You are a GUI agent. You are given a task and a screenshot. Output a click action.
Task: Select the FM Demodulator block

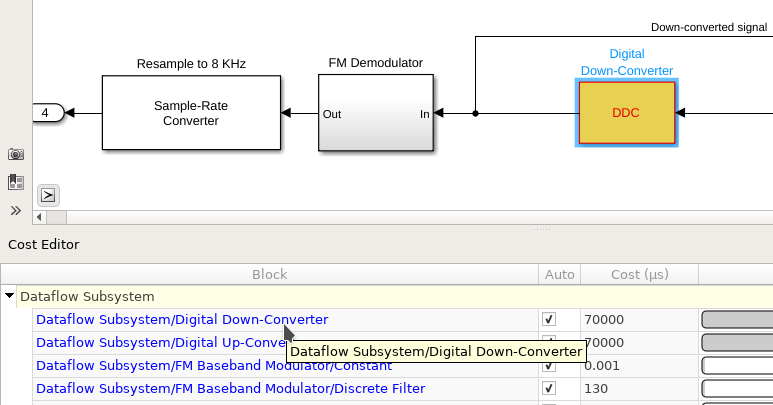click(376, 113)
